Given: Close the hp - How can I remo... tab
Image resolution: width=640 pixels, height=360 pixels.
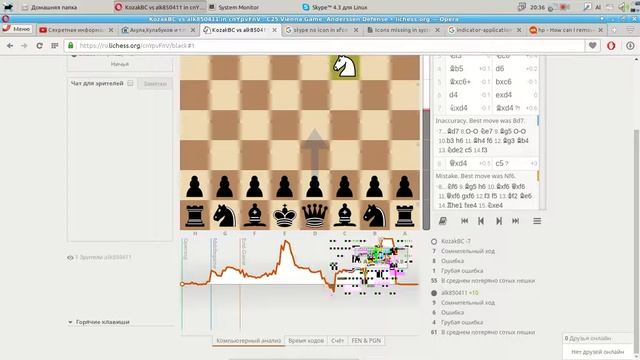Looking at the screenshot, I should click(600, 30).
